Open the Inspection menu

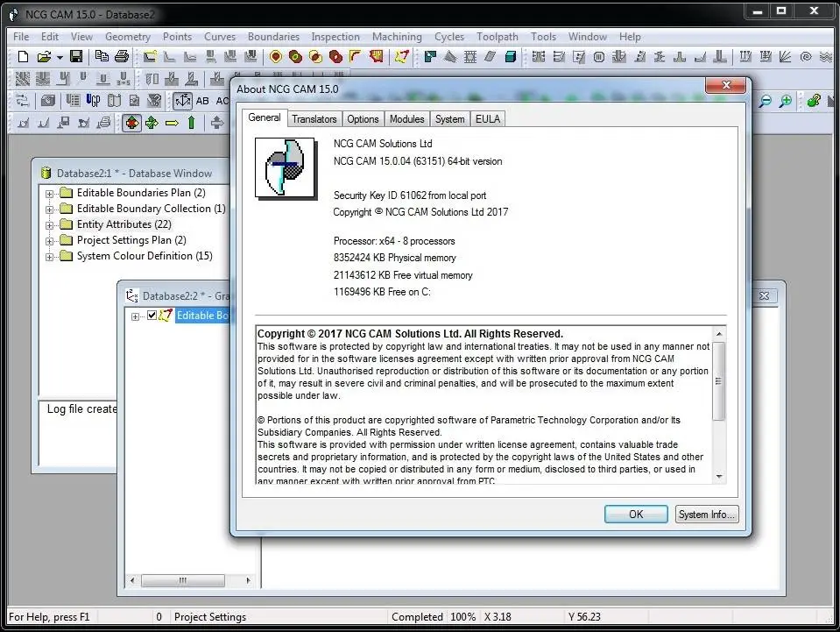pos(335,37)
